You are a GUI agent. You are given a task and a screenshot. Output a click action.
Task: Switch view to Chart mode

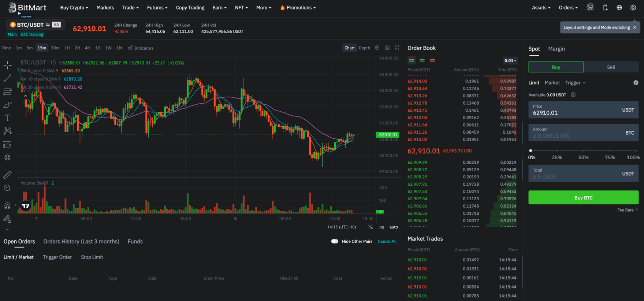(x=349, y=48)
